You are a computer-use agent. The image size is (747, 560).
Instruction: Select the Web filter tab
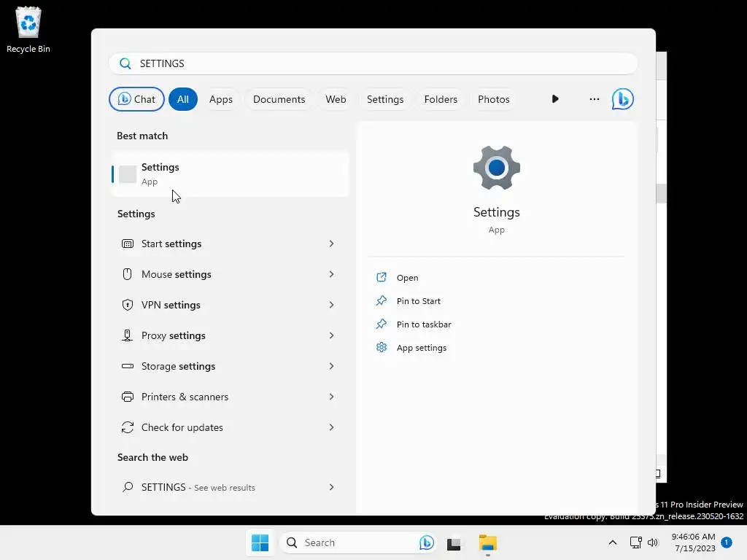[x=336, y=99]
